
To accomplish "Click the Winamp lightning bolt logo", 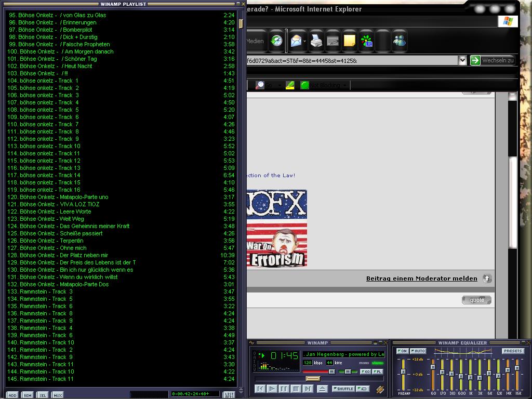I will pos(380,389).
